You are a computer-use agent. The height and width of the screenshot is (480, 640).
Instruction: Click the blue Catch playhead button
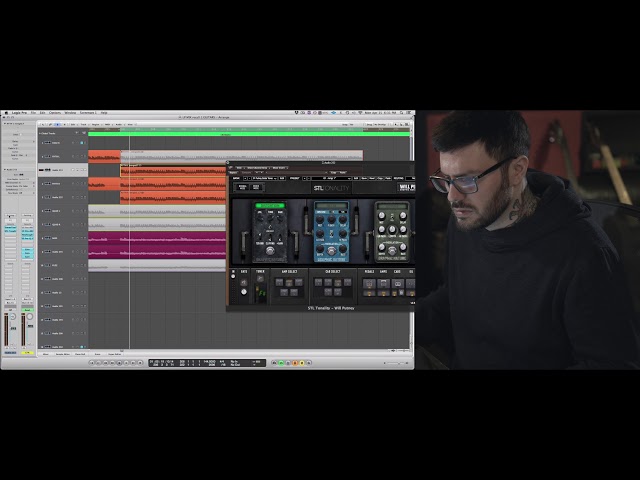58,124
